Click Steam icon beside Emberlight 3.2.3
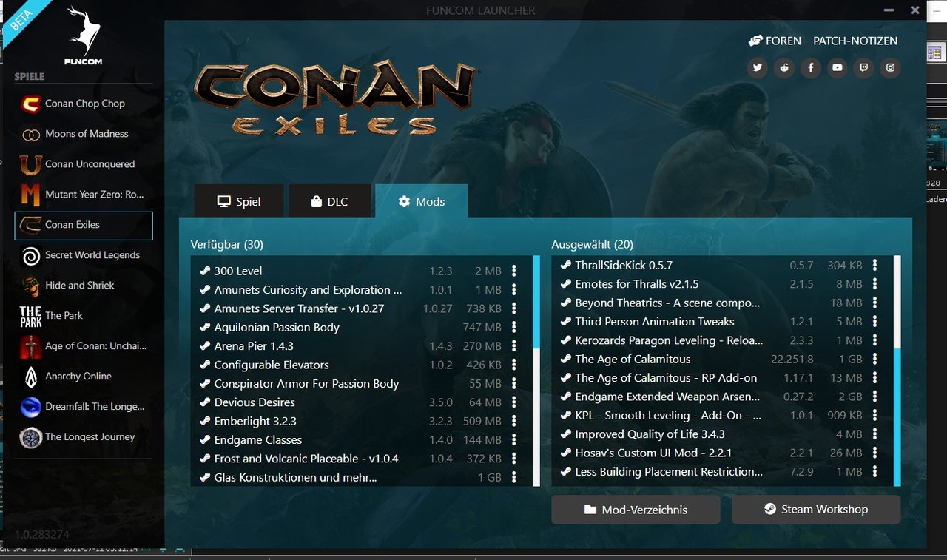Image resolution: width=947 pixels, height=560 pixels. click(204, 421)
